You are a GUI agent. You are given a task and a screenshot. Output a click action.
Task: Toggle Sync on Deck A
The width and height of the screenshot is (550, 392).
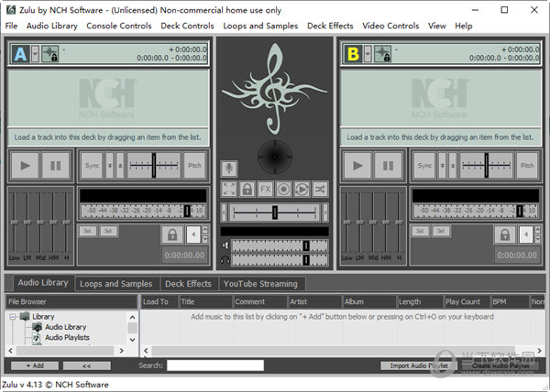click(92, 166)
